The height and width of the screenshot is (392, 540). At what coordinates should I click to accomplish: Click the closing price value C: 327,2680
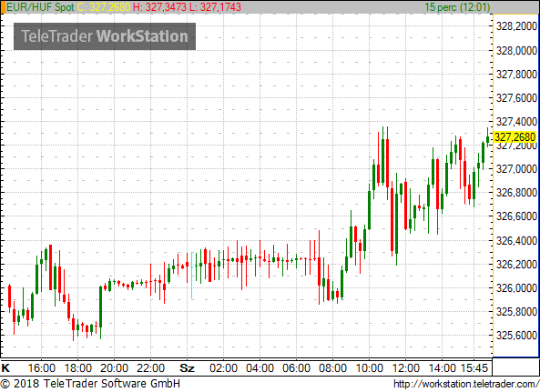coord(104,7)
